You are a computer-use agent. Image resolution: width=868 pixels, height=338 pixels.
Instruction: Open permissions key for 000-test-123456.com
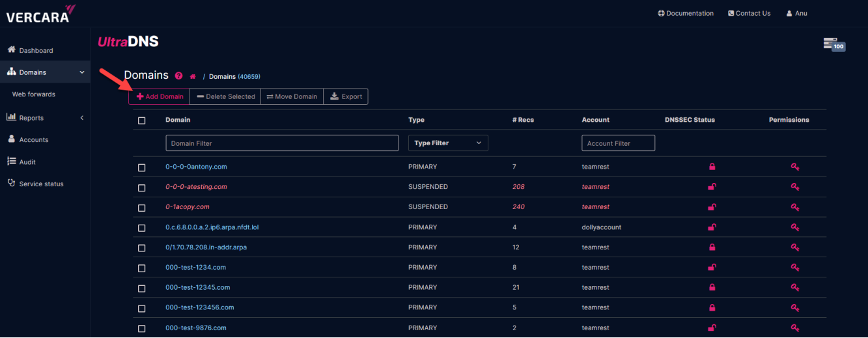(x=795, y=307)
